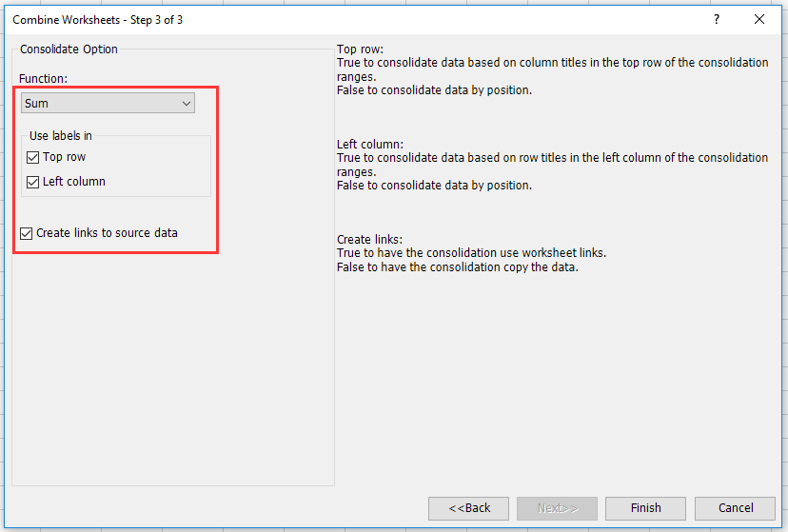788x532 pixels.
Task: Toggle the Left column checkbox
Action: point(33,182)
